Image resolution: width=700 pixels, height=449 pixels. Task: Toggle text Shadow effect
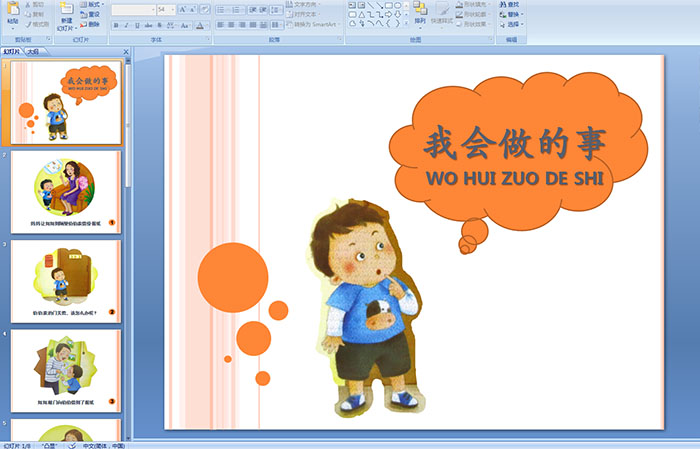159,25
